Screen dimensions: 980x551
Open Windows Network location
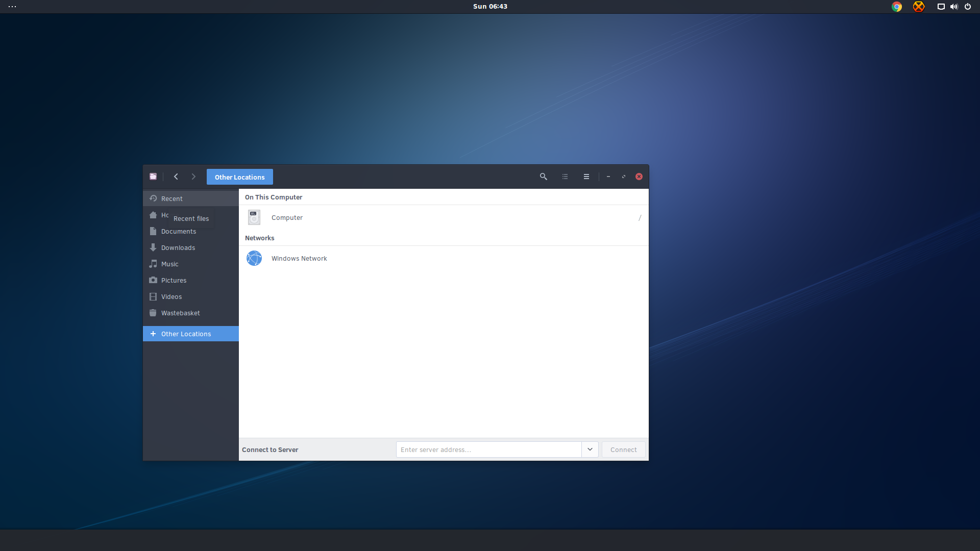444,258
